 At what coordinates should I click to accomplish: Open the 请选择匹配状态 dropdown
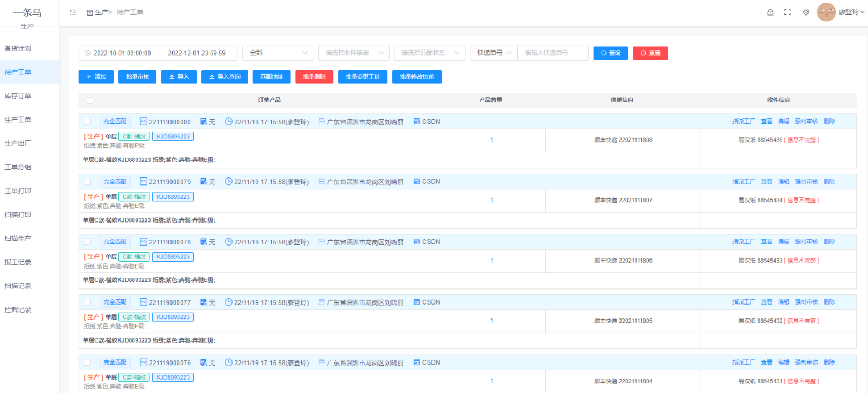point(430,53)
